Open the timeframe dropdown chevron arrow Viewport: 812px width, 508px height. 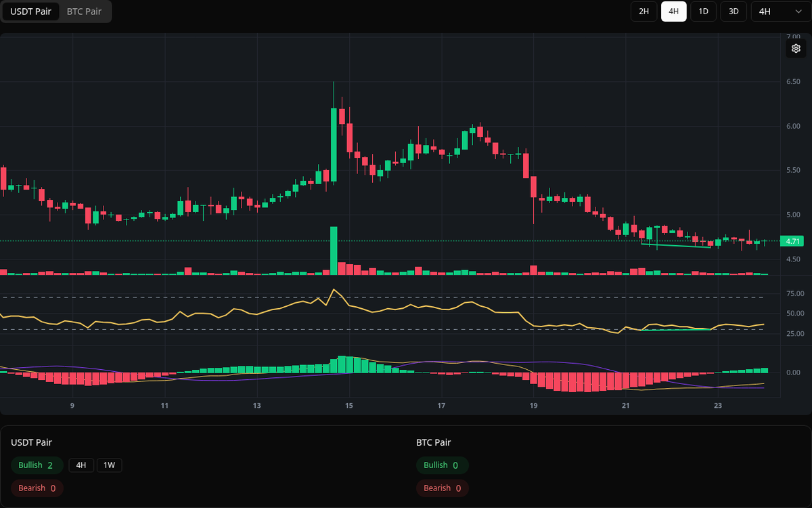tap(797, 12)
